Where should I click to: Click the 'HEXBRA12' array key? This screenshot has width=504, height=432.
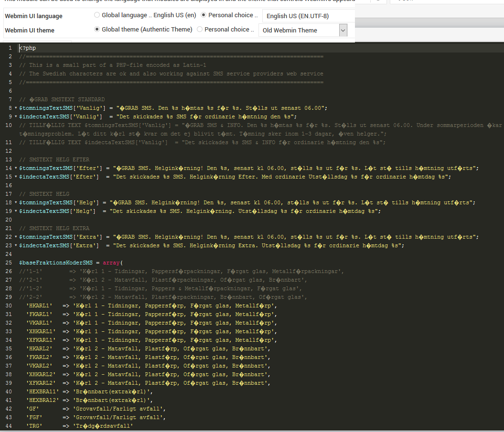click(x=43, y=400)
